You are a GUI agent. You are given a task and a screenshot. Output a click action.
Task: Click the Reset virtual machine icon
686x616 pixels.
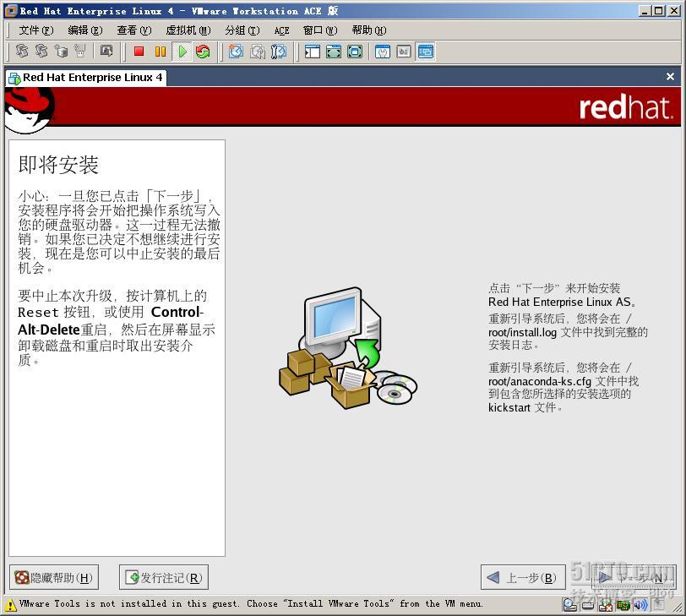pyautogui.click(x=203, y=52)
